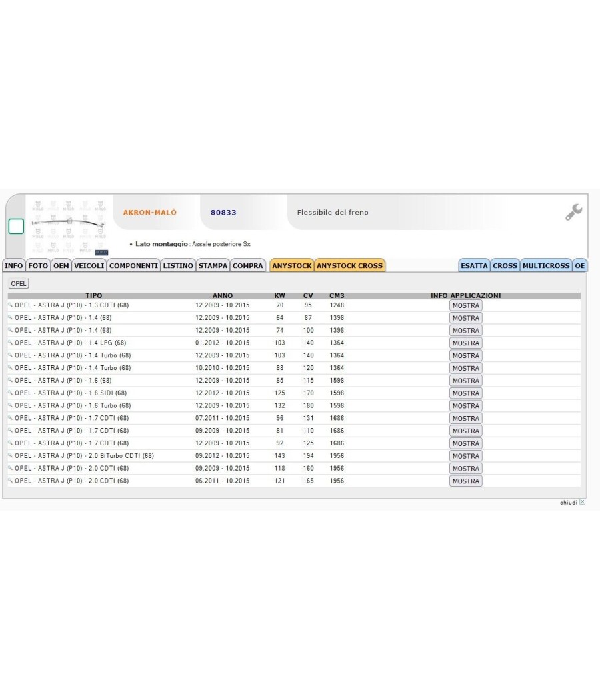The width and height of the screenshot is (600, 700).
Task: Click the OPEL brand filter button
Action: 18,283
